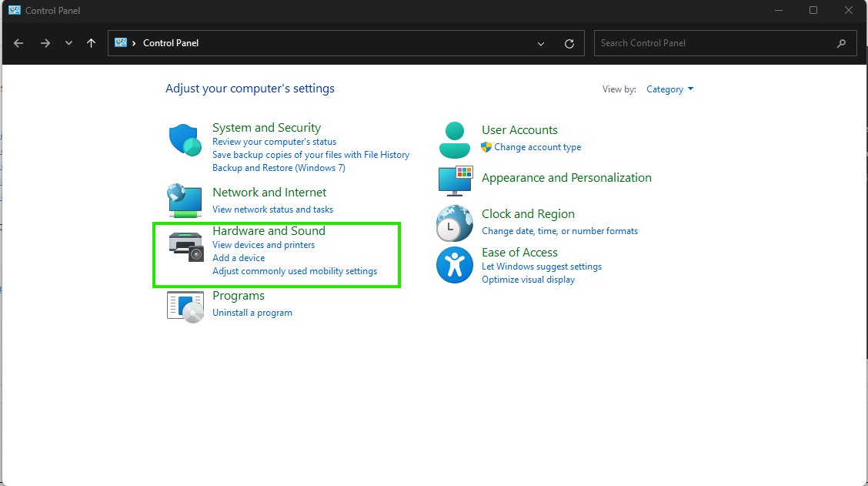Close the Control Panel window

849,11
